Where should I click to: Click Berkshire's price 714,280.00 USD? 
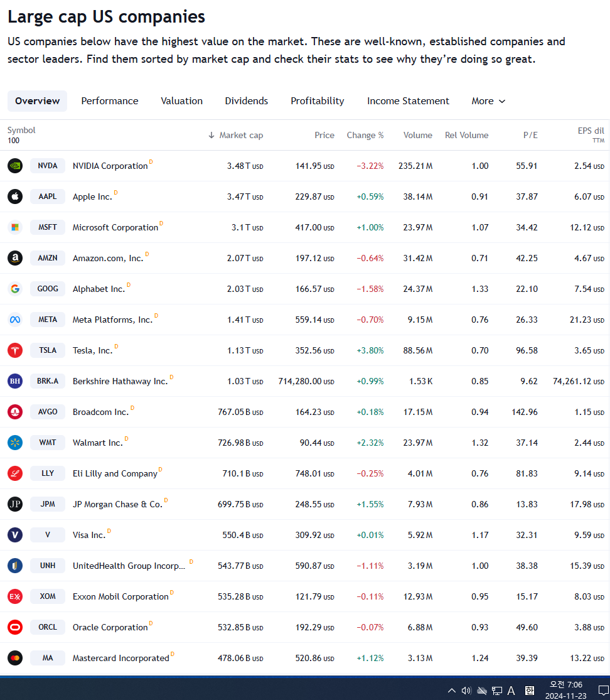(x=306, y=382)
